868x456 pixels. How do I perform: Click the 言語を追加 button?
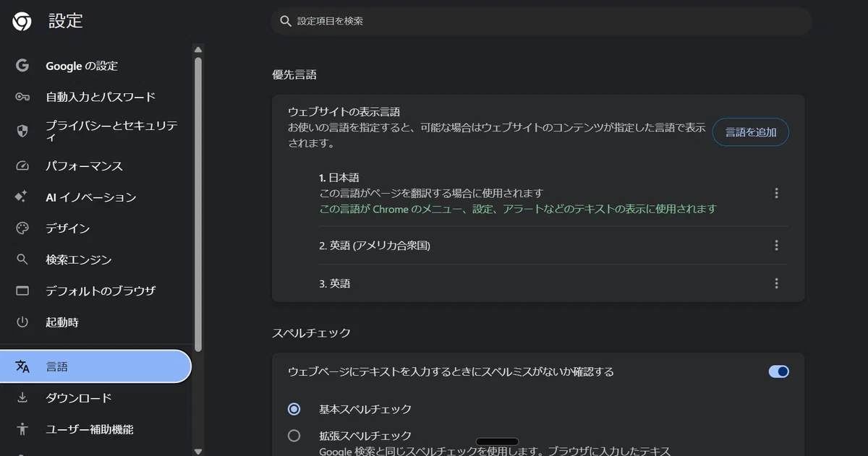tap(751, 132)
